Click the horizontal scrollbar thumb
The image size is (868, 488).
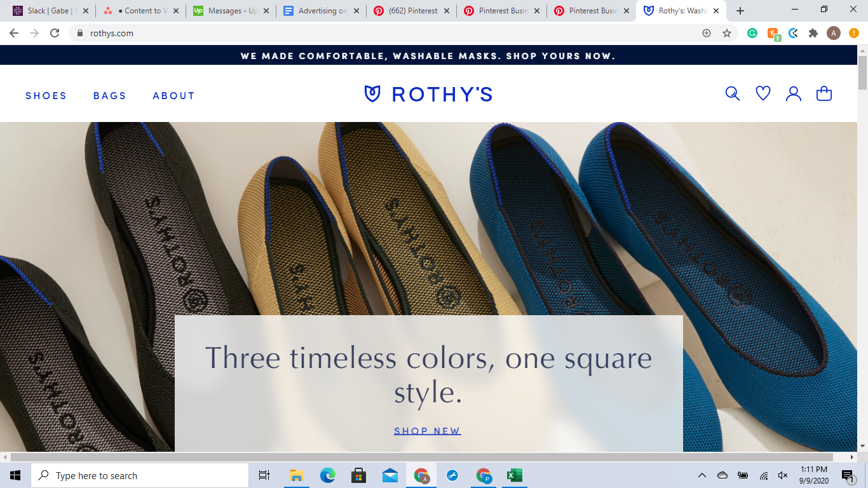click(x=422, y=457)
